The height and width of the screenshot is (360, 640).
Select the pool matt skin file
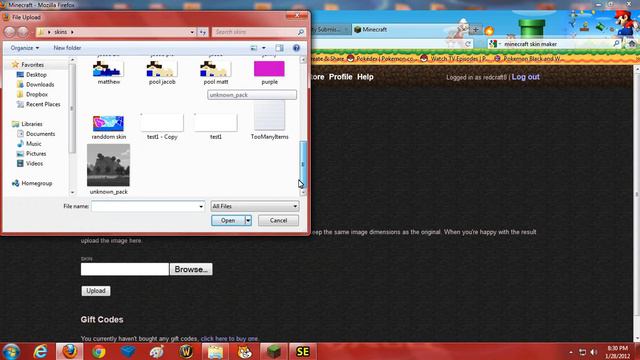(216, 73)
